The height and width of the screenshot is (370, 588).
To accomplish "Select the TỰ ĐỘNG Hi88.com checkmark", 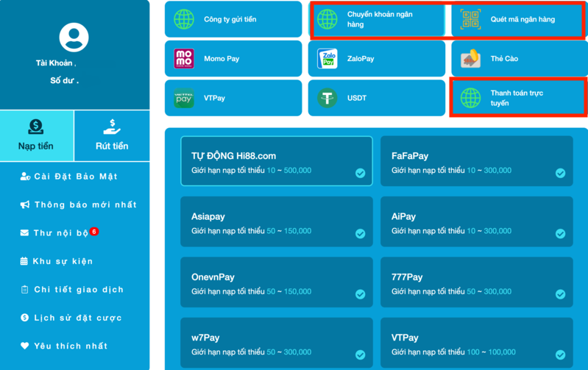I will pos(361,173).
